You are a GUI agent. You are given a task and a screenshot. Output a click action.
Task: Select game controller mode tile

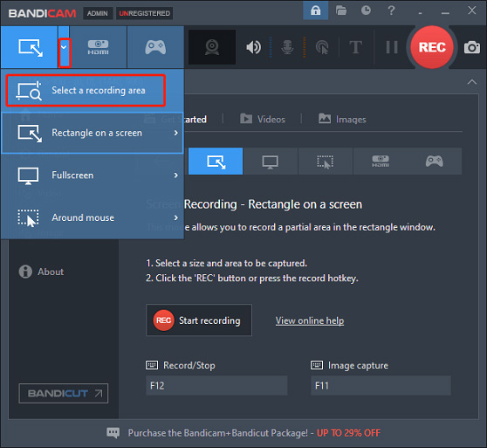pyautogui.click(x=435, y=162)
